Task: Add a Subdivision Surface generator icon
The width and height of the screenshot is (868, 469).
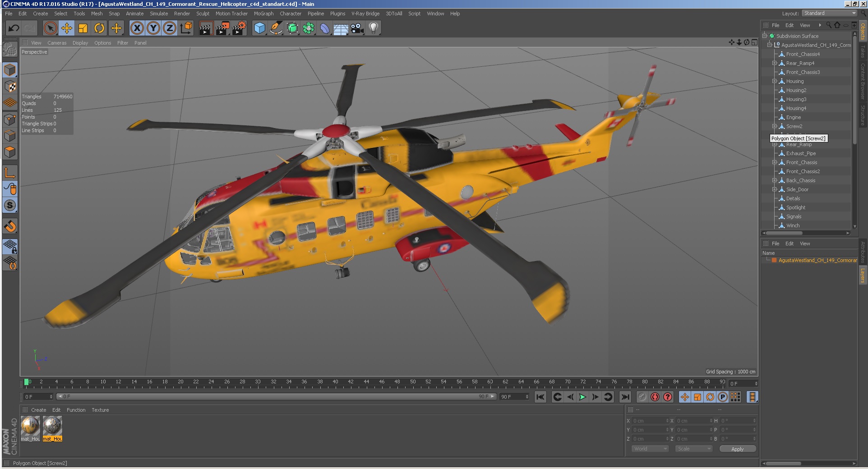Action: point(292,28)
